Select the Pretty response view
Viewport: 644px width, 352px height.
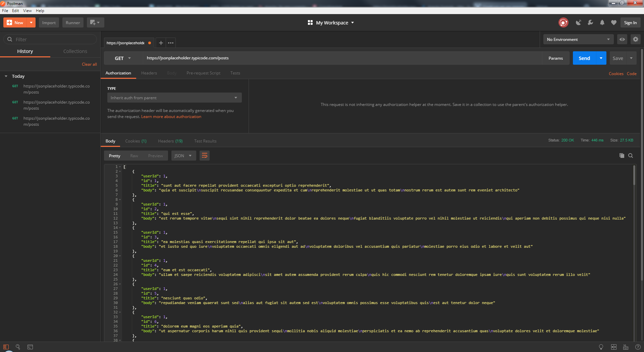(115, 156)
